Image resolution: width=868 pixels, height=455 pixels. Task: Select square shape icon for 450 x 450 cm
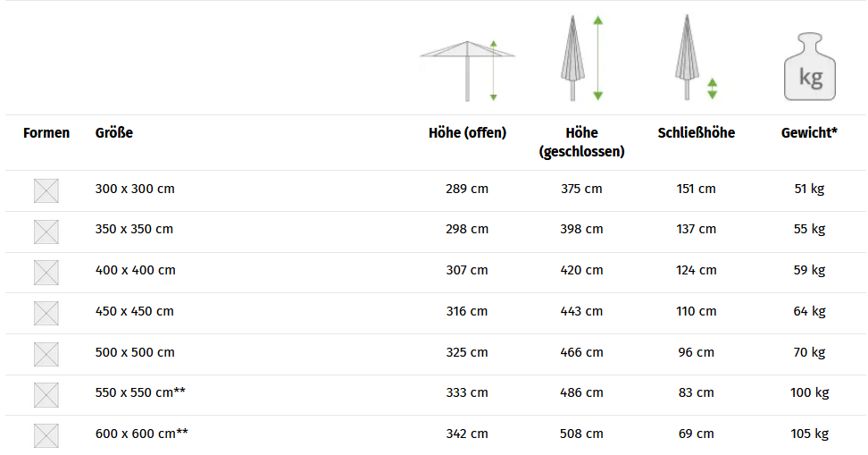click(x=46, y=313)
